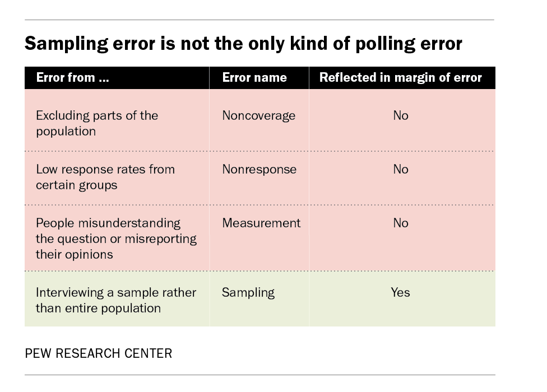Click the green-shaded Sampling row background
547x392 pixels.
pyautogui.click(x=260, y=299)
